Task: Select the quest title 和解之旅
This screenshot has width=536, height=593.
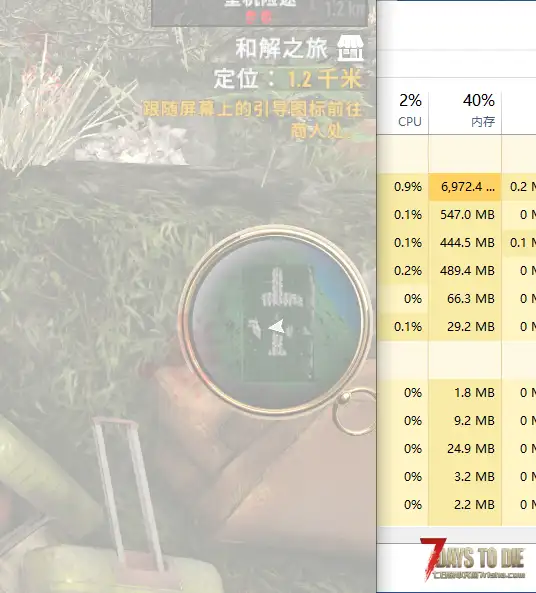Action: tap(281, 48)
